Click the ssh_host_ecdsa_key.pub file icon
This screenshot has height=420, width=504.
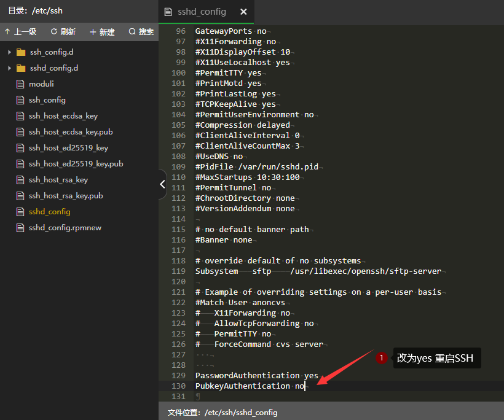click(x=20, y=132)
